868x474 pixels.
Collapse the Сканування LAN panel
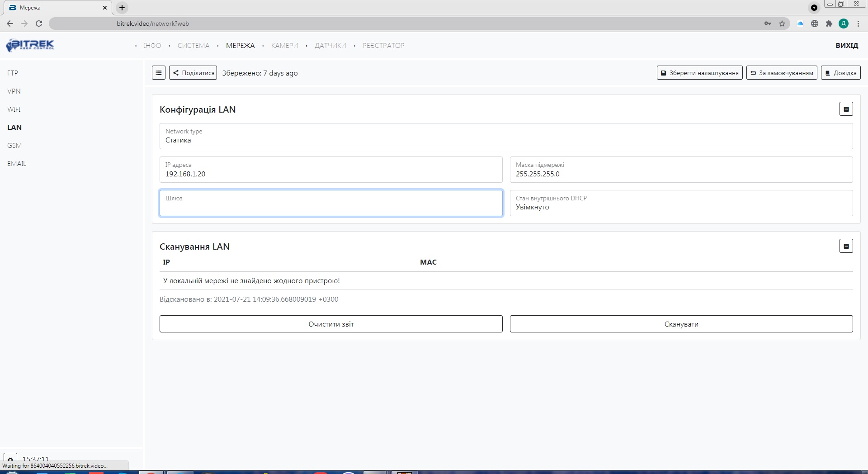tap(846, 246)
